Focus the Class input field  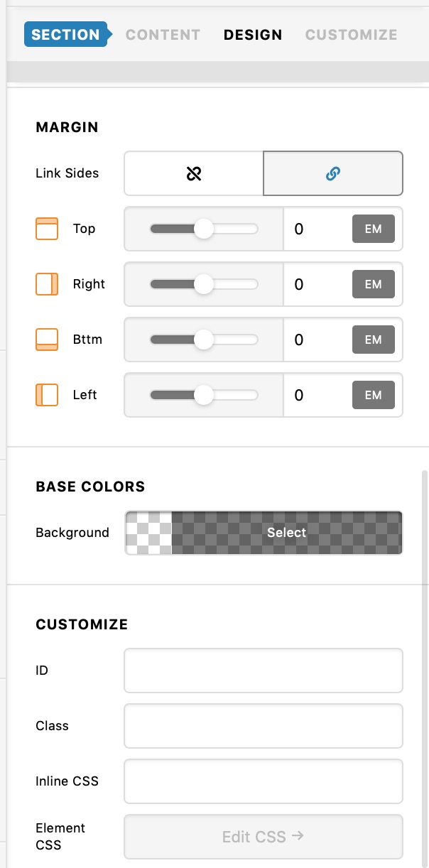264,726
